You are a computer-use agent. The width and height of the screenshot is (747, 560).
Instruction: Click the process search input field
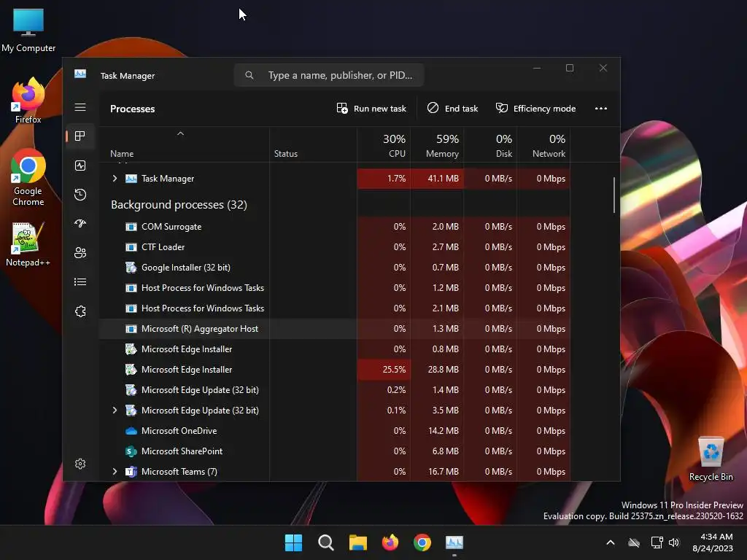(x=329, y=75)
